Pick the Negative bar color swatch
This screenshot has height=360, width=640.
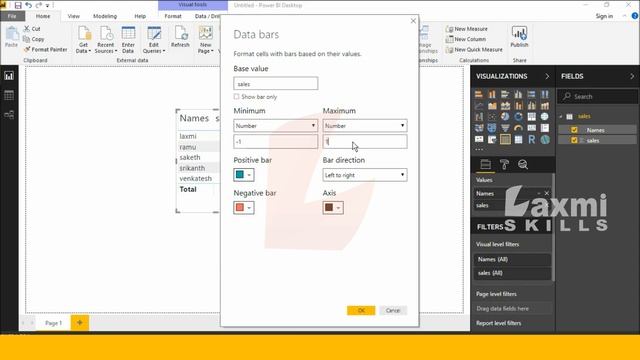244,208
